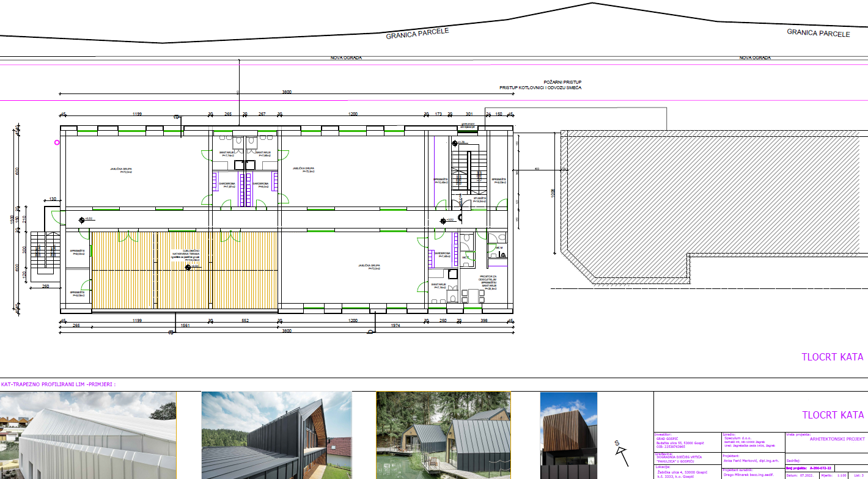Click the left GRANICA PARCELE label
868x479 pixels.
(x=417, y=33)
